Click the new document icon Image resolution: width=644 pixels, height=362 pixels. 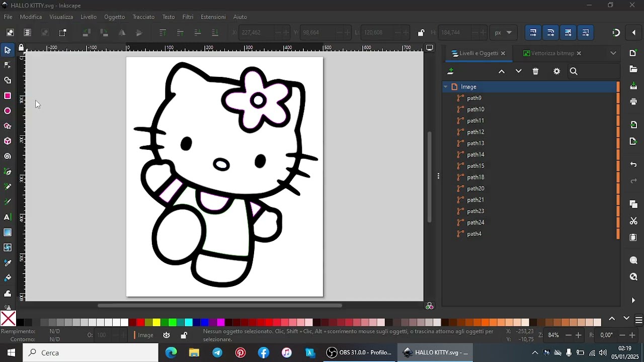tap(633, 53)
